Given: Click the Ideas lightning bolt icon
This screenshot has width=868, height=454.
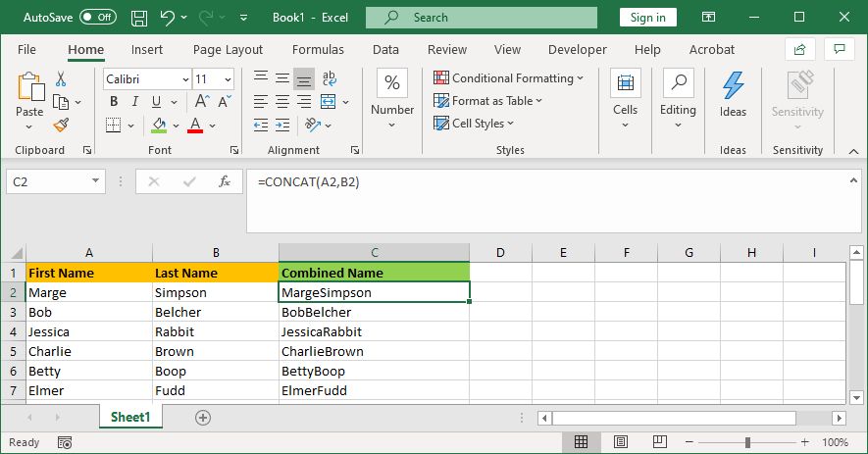Looking at the screenshot, I should coord(733,86).
